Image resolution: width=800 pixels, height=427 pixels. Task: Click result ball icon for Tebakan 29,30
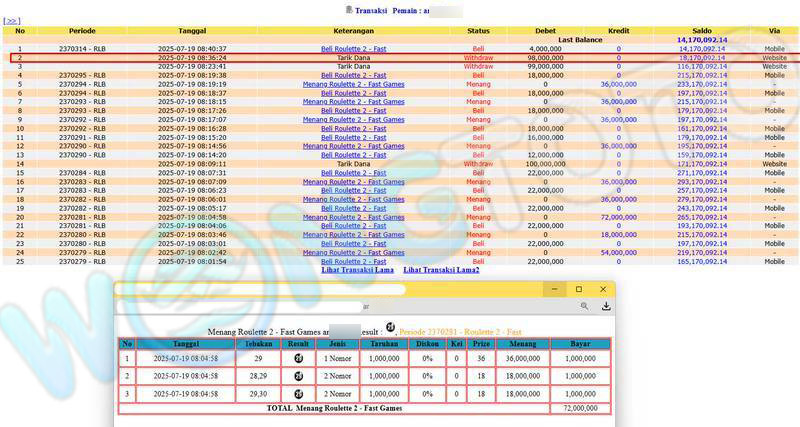pos(297,395)
